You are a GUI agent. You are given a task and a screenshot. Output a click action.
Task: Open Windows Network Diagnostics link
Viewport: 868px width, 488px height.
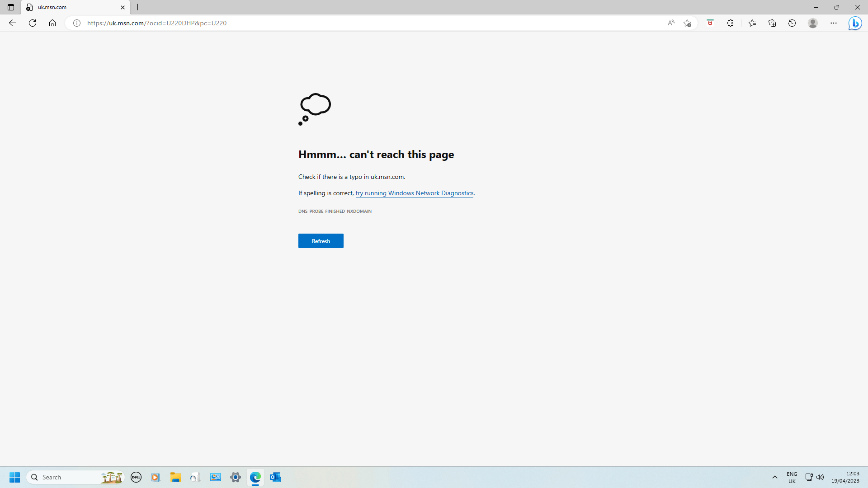point(414,193)
